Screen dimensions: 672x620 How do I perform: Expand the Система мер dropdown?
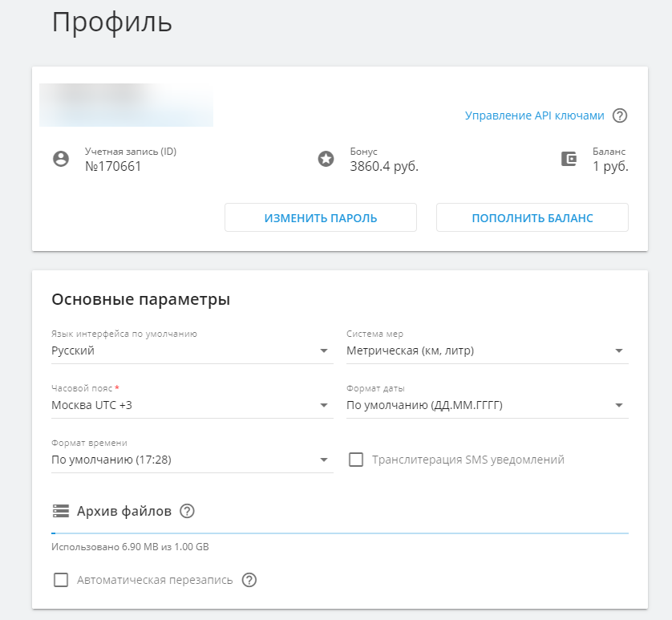tap(486, 351)
